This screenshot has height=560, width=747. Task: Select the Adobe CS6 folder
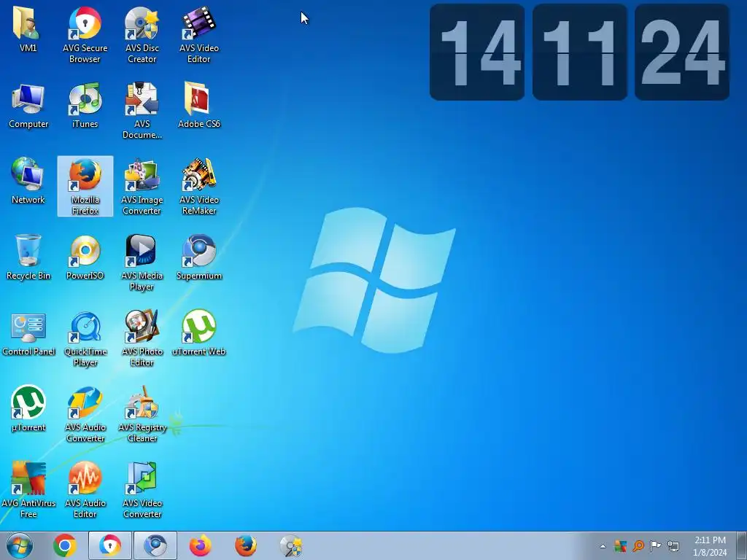pos(198,106)
